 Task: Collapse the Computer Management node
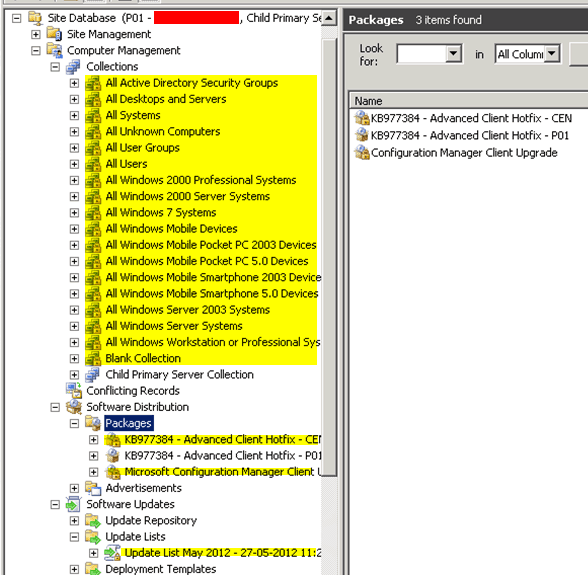click(36, 50)
